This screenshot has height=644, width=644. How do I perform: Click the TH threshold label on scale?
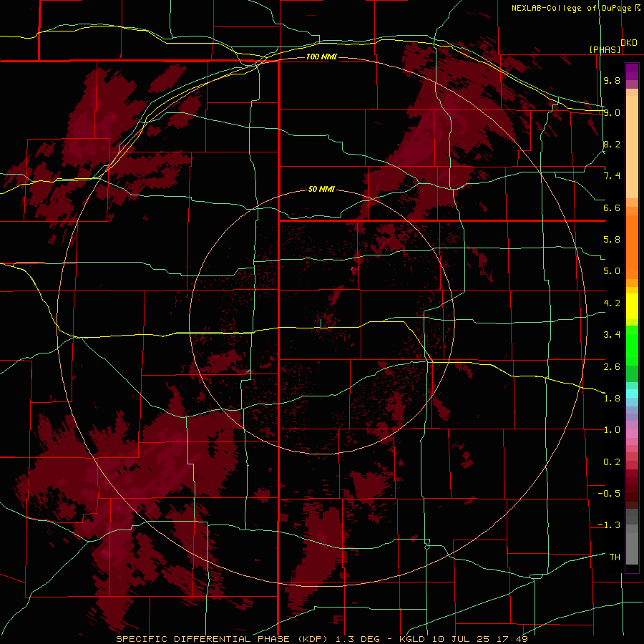615,557
